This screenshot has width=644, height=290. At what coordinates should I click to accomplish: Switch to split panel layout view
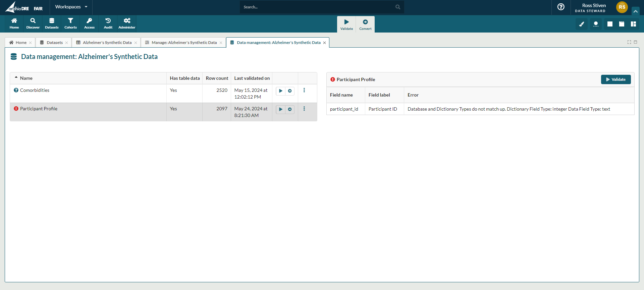[633, 24]
